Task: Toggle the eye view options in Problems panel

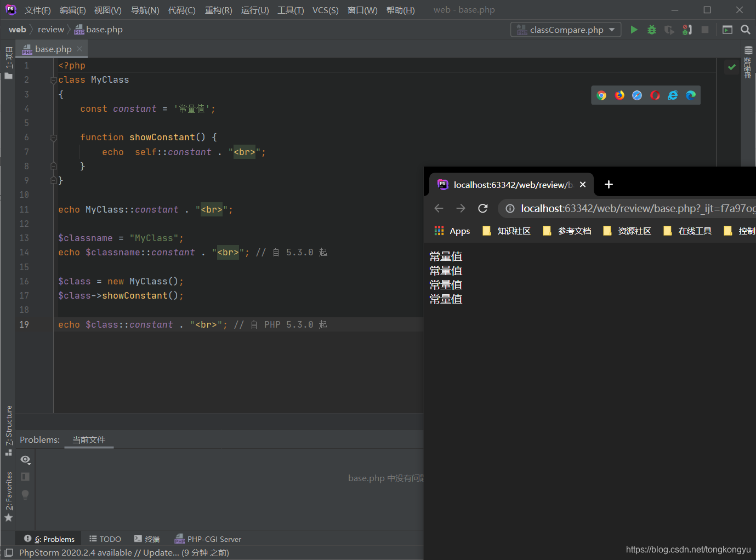Action: click(25, 459)
